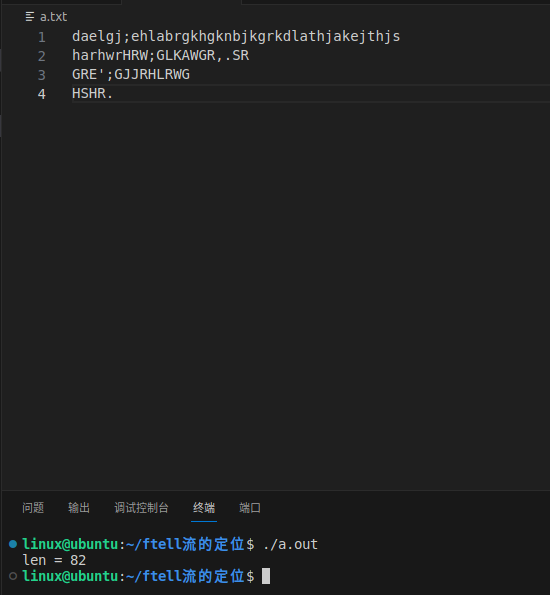Click in the line starting with daelgj
This screenshot has height=595, width=550.
236,36
